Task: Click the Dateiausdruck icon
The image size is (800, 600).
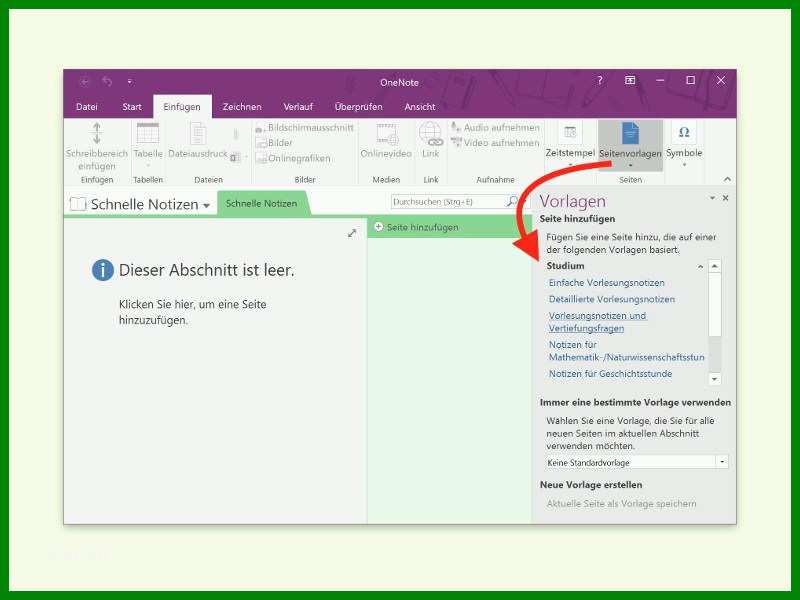Action: coord(198,133)
